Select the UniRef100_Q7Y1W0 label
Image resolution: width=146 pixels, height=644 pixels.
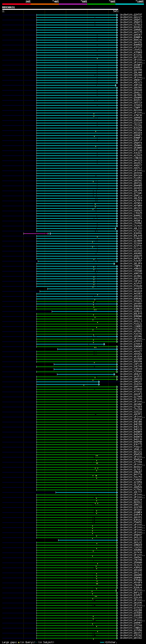[131, 193]
